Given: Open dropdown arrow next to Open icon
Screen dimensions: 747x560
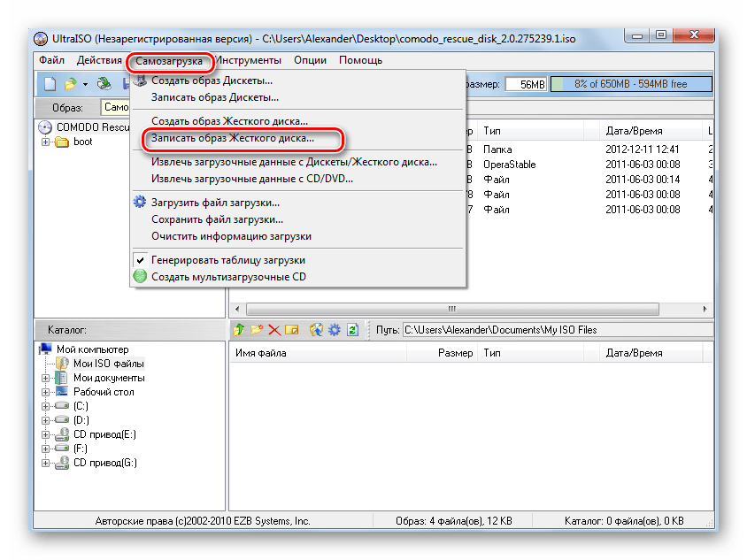Looking at the screenshot, I should 85,84.
